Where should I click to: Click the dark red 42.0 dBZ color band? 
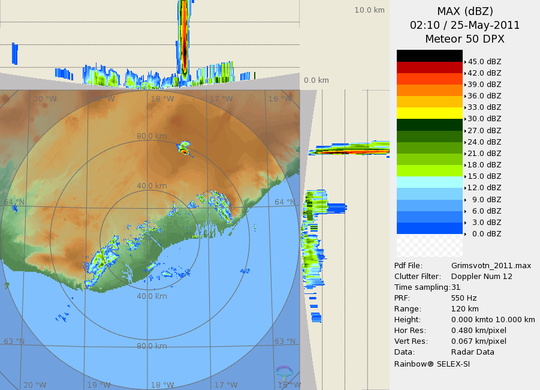(x=429, y=68)
